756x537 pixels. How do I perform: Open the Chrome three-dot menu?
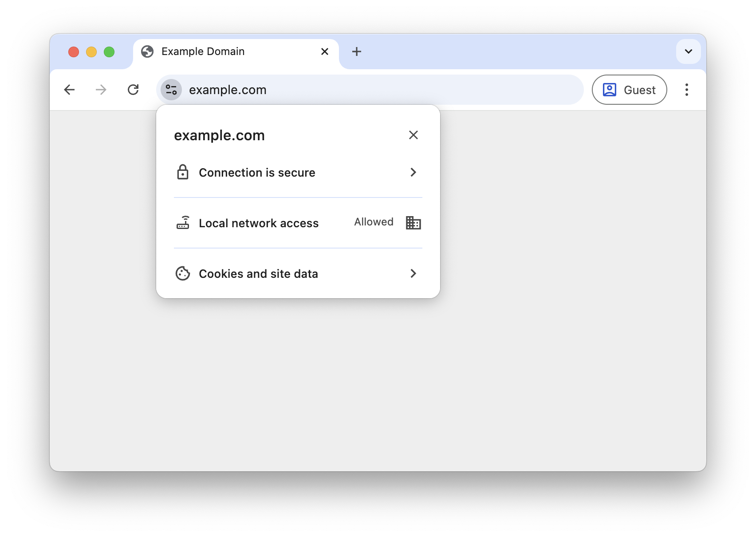click(x=686, y=90)
